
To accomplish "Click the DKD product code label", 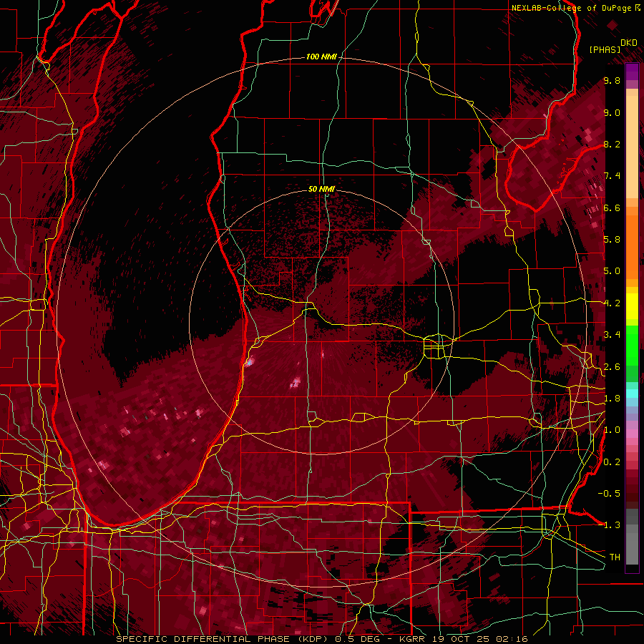I will pos(629,43).
